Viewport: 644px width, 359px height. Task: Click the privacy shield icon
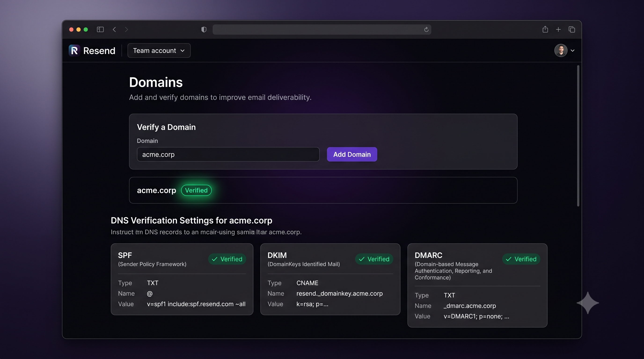(x=204, y=29)
